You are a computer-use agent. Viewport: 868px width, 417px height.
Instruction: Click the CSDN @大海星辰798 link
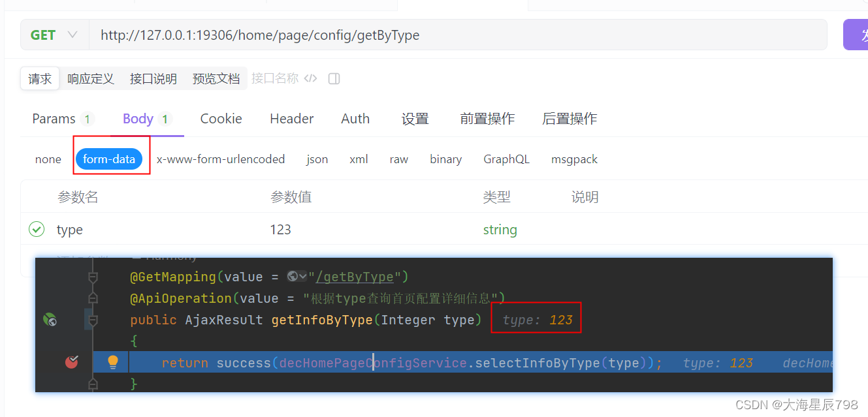tap(797, 405)
